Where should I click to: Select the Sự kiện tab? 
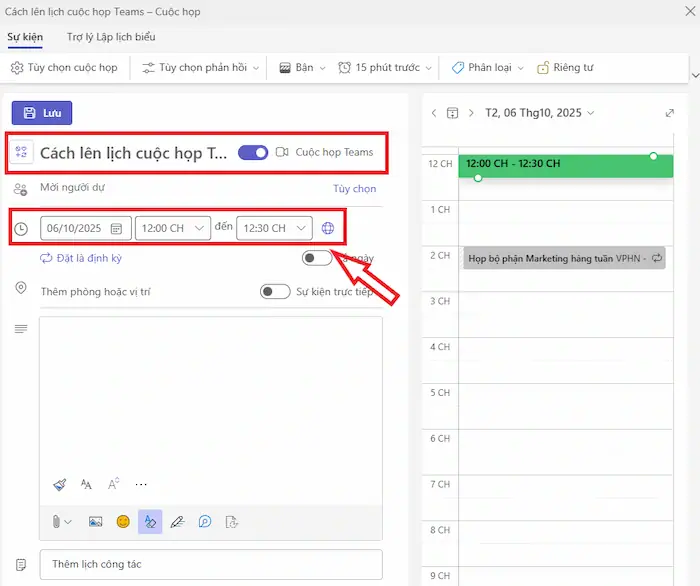25,37
